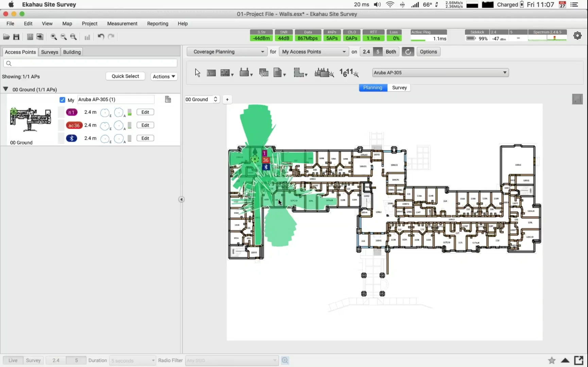Select the 2.4 band visualization toggle
This screenshot has width=588, height=367.
[x=366, y=52]
